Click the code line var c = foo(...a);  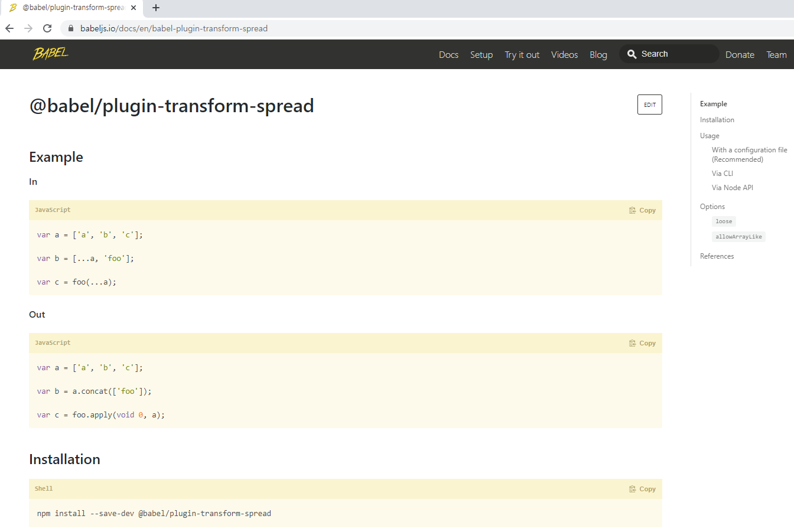click(x=77, y=282)
